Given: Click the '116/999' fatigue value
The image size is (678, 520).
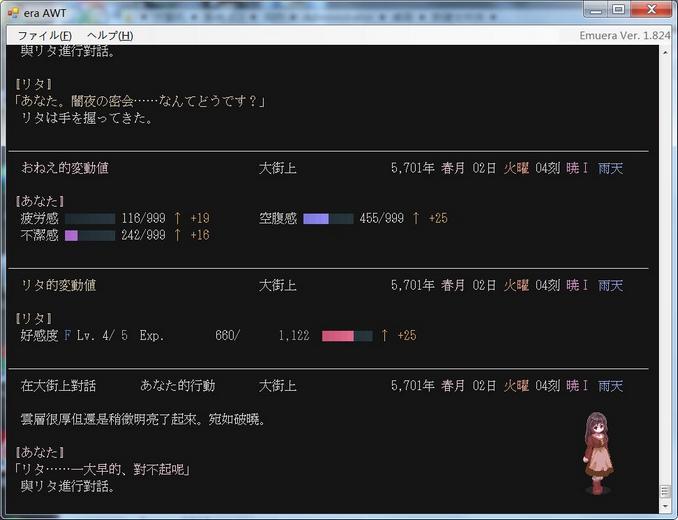Looking at the screenshot, I should point(143,218).
